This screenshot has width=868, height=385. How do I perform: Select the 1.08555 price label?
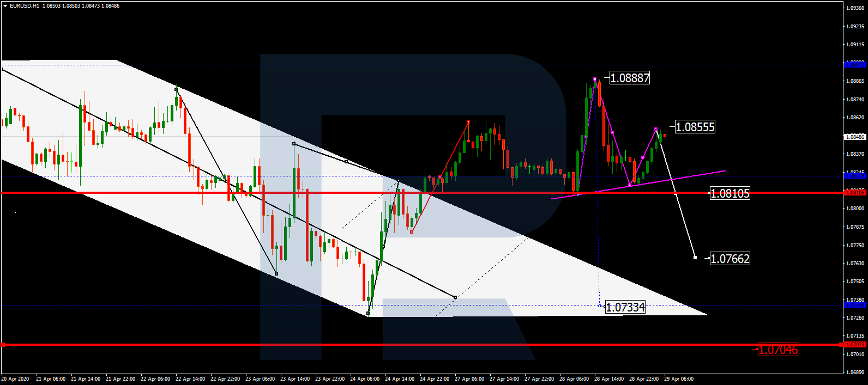tap(695, 127)
